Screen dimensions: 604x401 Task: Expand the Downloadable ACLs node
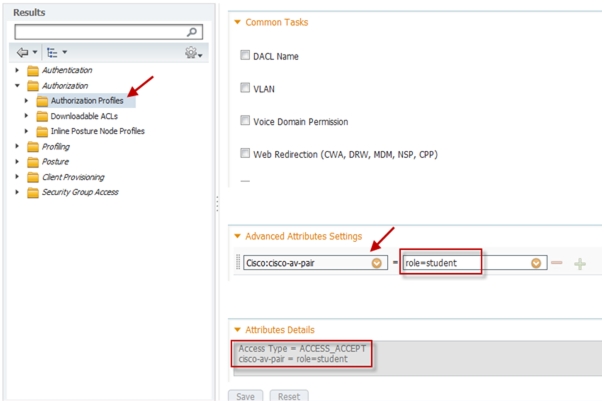pyautogui.click(x=26, y=116)
